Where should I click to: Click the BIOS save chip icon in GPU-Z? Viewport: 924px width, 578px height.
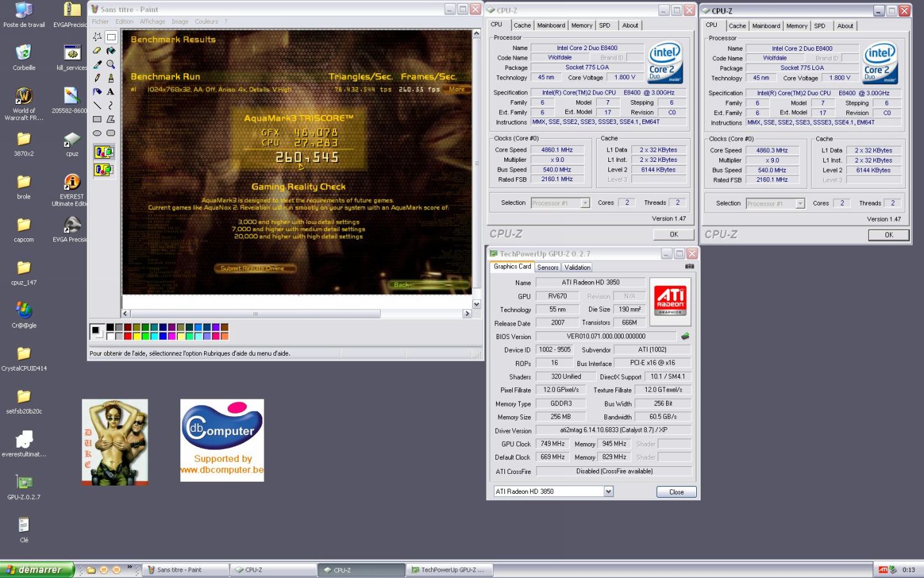[685, 336]
